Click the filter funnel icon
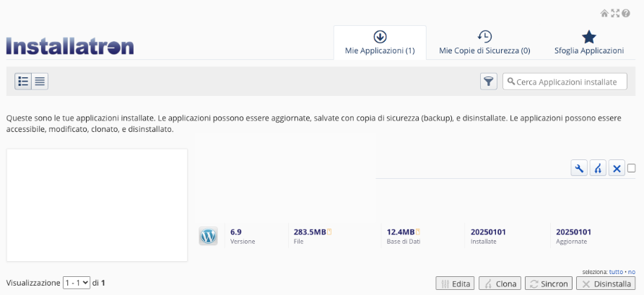 pos(489,82)
